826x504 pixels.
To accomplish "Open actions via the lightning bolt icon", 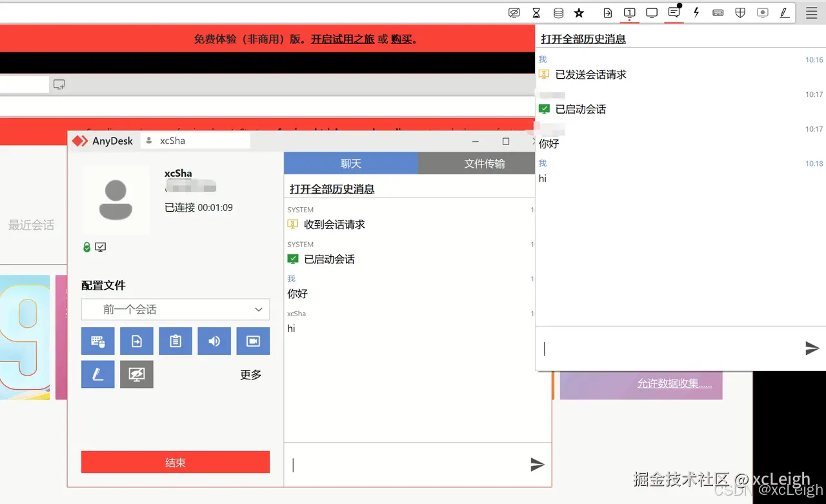I will pyautogui.click(x=696, y=13).
